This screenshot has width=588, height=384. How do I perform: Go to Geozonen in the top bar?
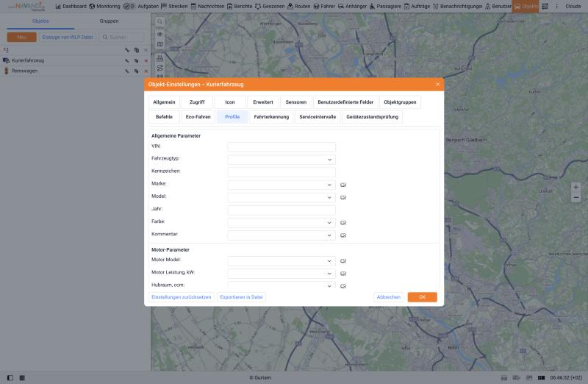click(x=270, y=7)
